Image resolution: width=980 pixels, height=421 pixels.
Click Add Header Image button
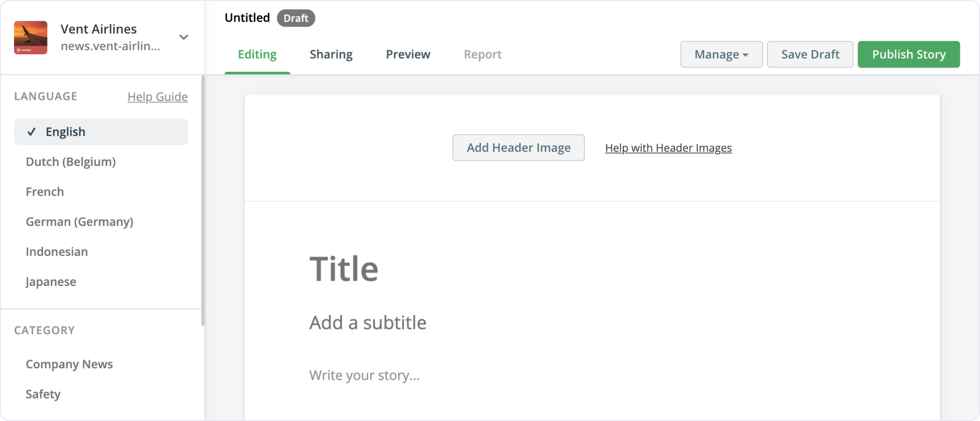point(518,148)
